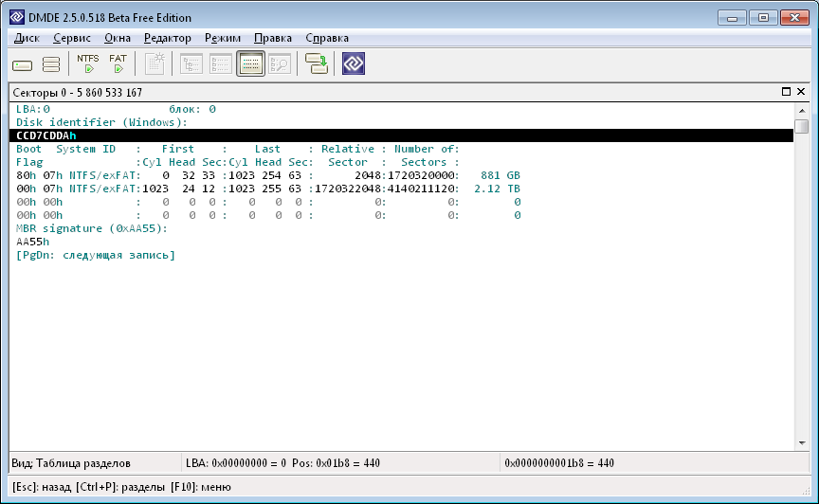Click the PgDn следующая запись link
This screenshot has width=819, height=504.
coord(96,255)
